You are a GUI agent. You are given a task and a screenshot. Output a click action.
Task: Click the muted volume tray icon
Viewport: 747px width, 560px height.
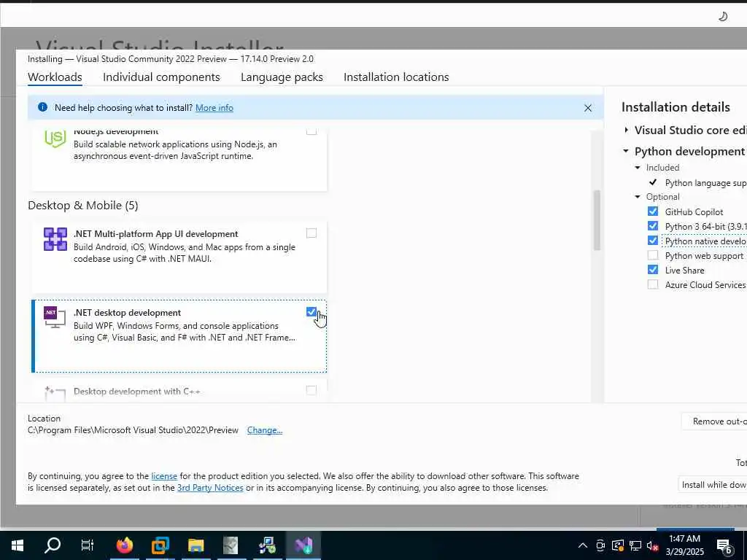point(653,545)
